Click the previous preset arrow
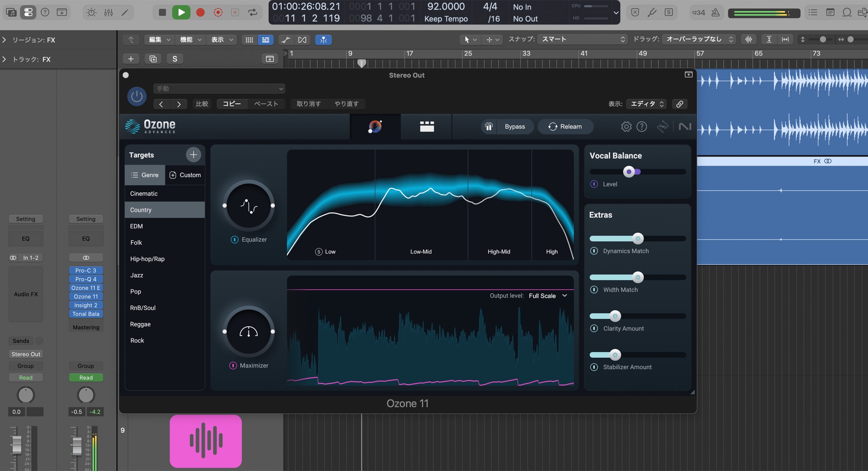This screenshot has width=868, height=471. [161, 104]
